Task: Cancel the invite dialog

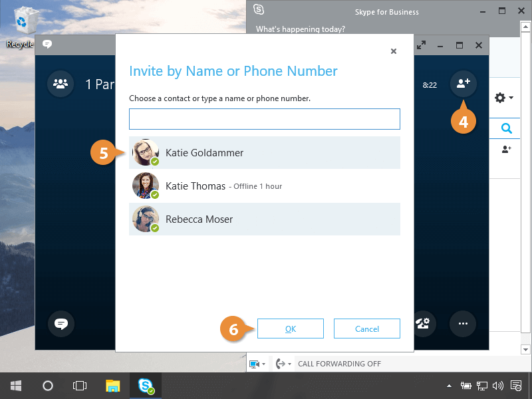Action: point(366,329)
